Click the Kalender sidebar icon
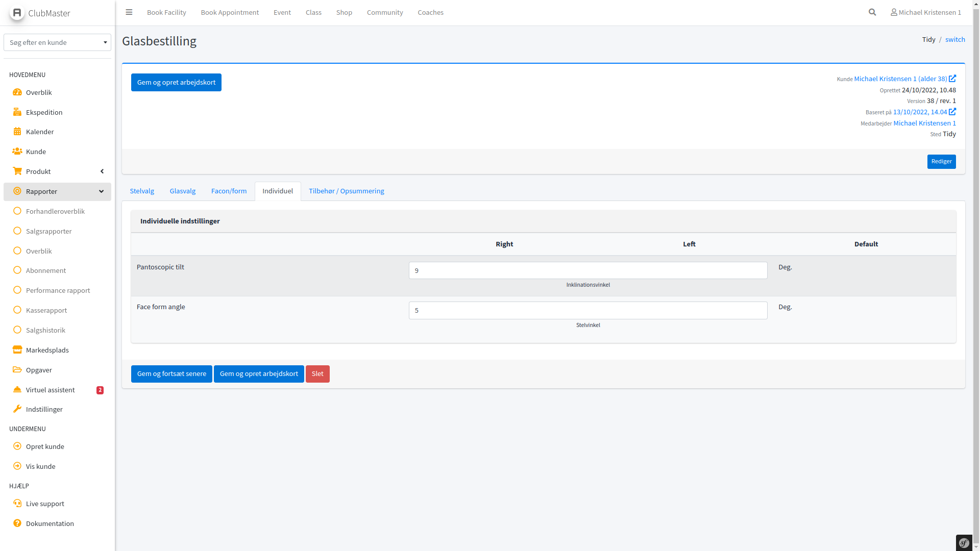 (x=17, y=132)
